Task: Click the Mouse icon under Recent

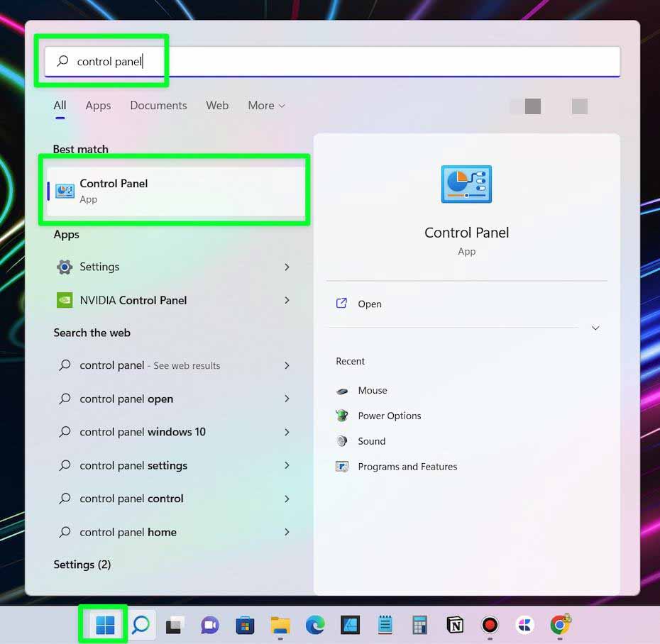Action: coord(342,391)
